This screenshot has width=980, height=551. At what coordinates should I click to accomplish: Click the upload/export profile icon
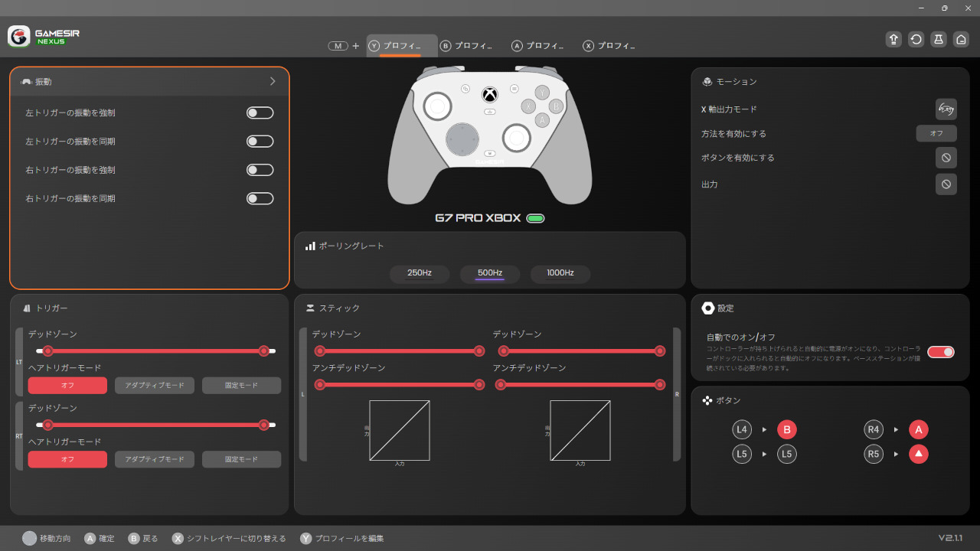point(893,40)
